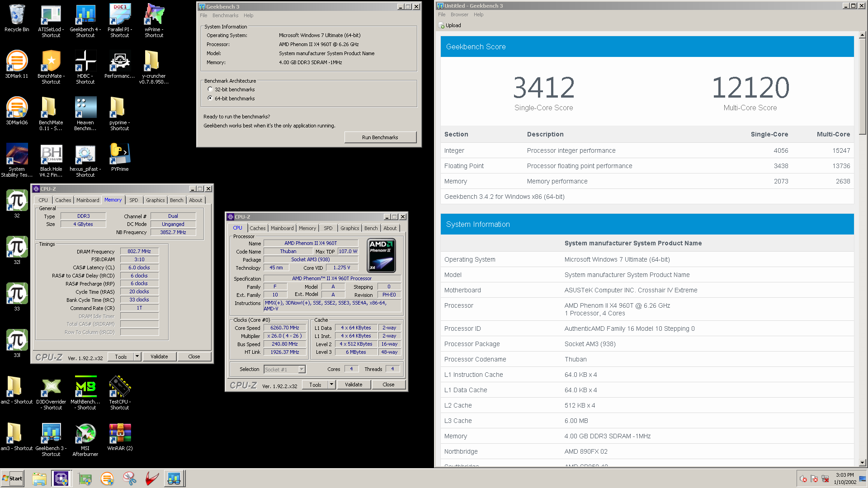Image resolution: width=868 pixels, height=488 pixels.
Task: Open Bench tab in Memory CPU-Z window
Action: click(177, 200)
